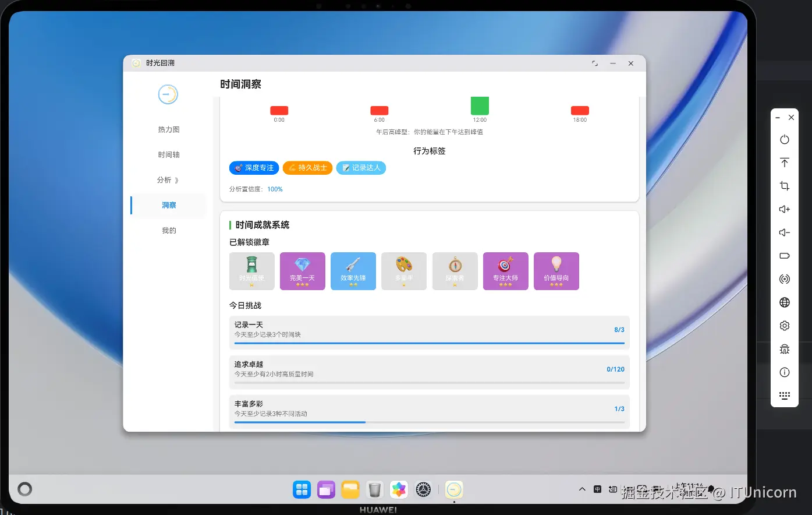Click the emulator screenshot crop icon
Image resolution: width=812 pixels, height=515 pixels.
(785, 186)
